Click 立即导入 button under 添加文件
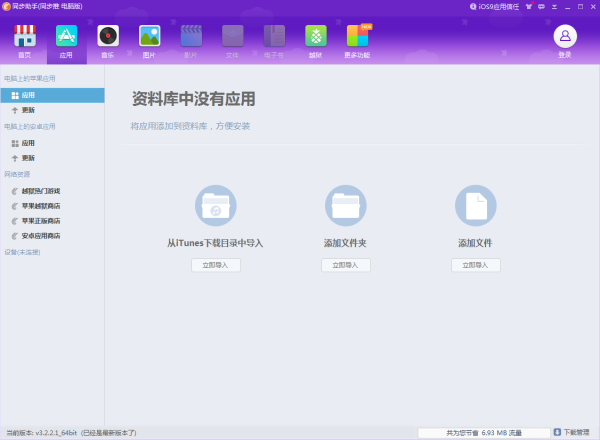 [475, 265]
